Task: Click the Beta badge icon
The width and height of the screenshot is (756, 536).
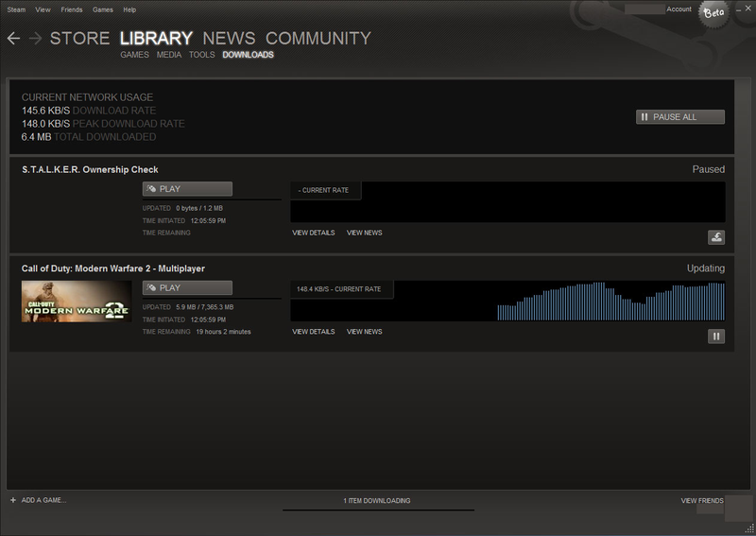Action: (714, 13)
